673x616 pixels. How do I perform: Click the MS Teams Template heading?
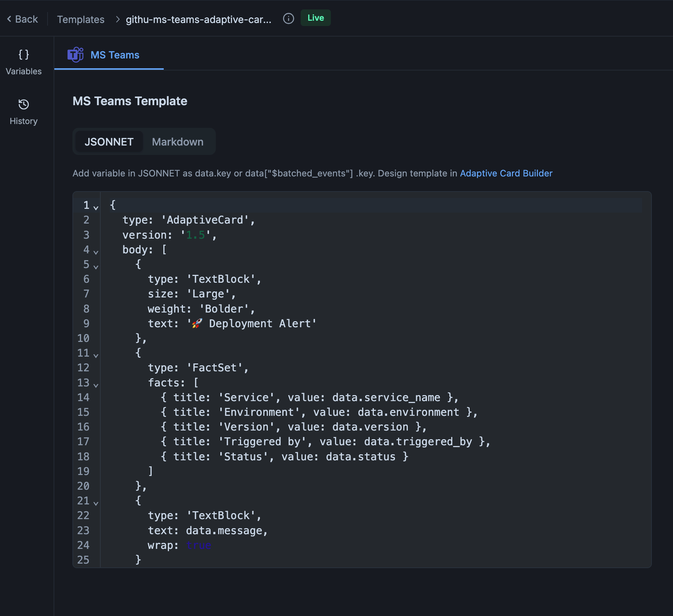(130, 101)
